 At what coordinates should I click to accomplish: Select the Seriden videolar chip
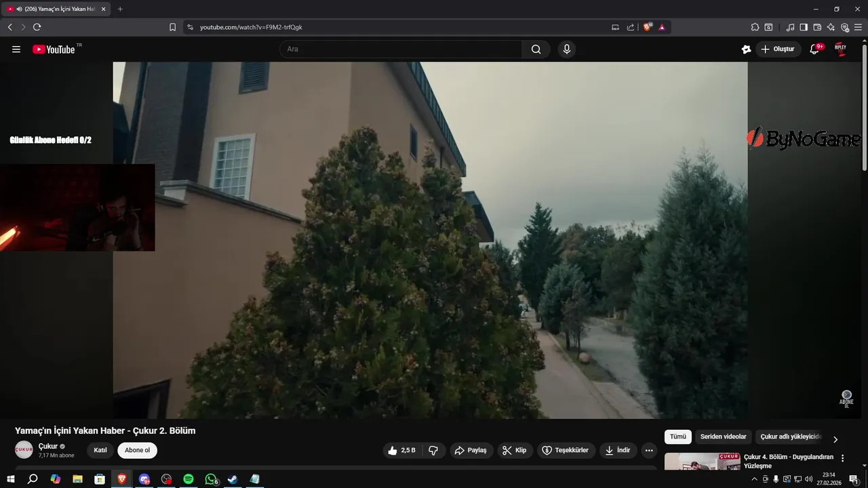[x=723, y=436]
